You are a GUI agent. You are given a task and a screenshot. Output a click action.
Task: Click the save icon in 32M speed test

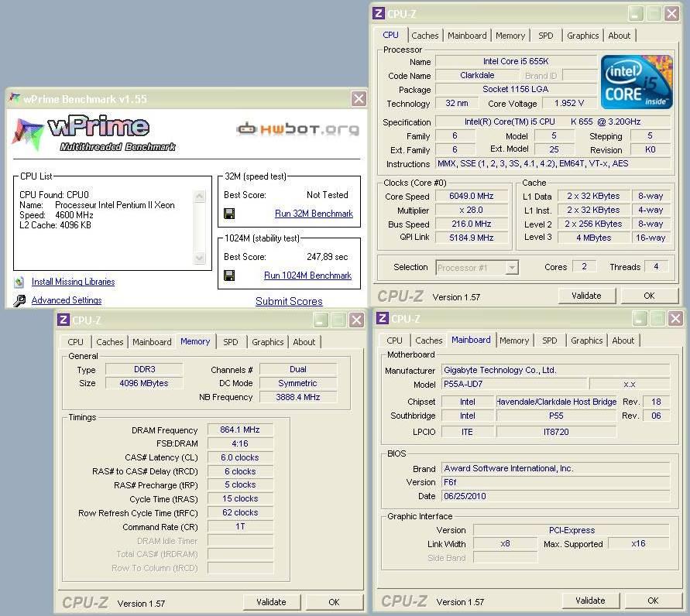click(x=228, y=214)
